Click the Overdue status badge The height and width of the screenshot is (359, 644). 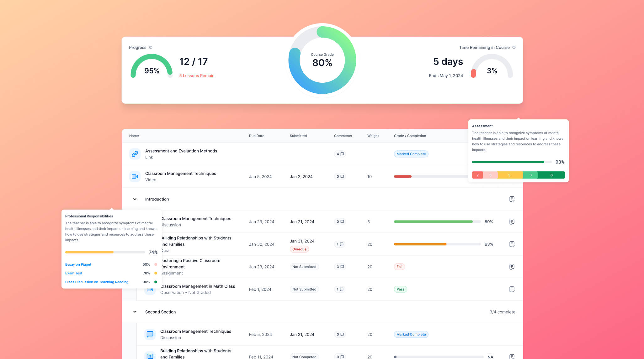299,249
